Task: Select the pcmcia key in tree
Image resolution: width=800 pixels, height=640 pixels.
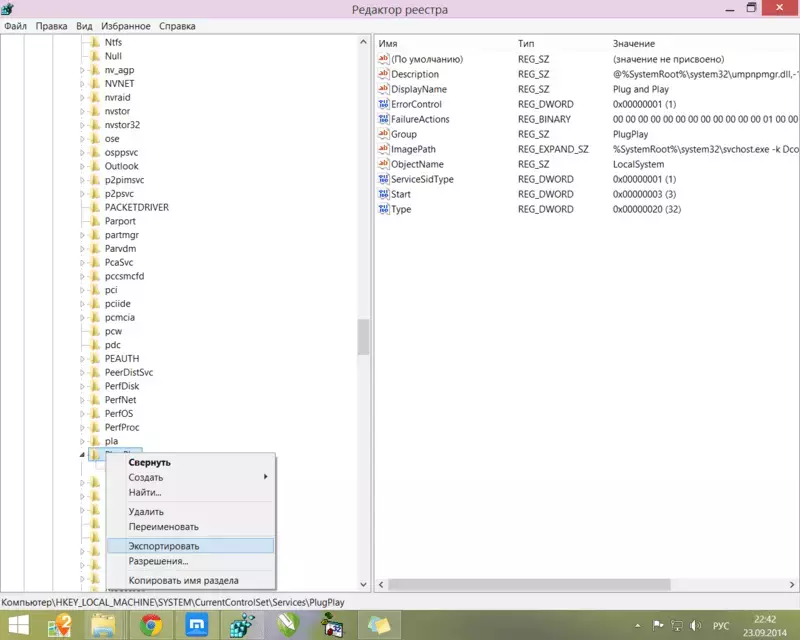Action: pyautogui.click(x=119, y=317)
